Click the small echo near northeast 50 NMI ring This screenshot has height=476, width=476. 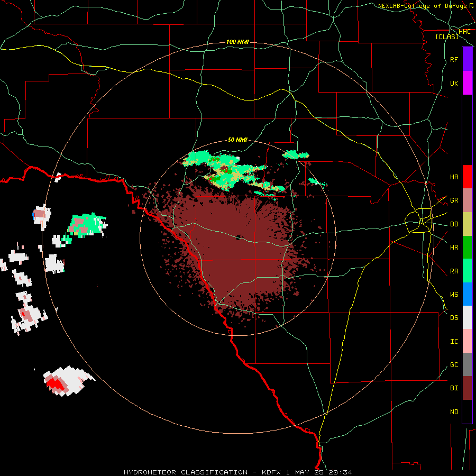317,182
